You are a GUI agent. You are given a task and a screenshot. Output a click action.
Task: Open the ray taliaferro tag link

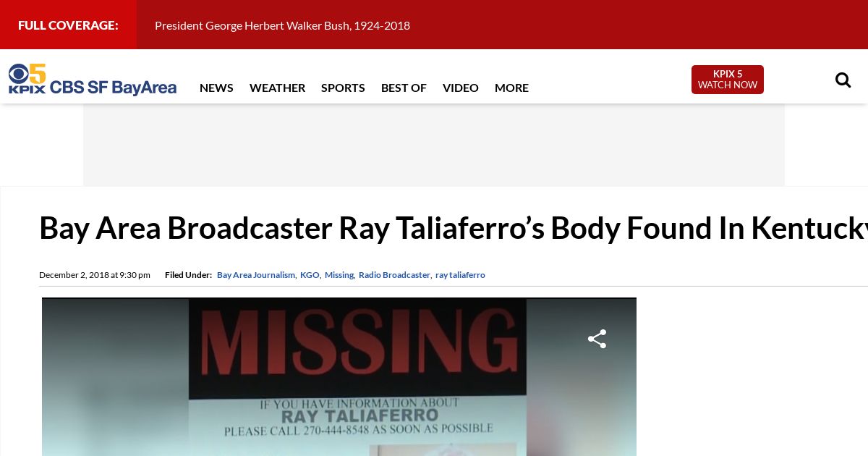coord(460,275)
